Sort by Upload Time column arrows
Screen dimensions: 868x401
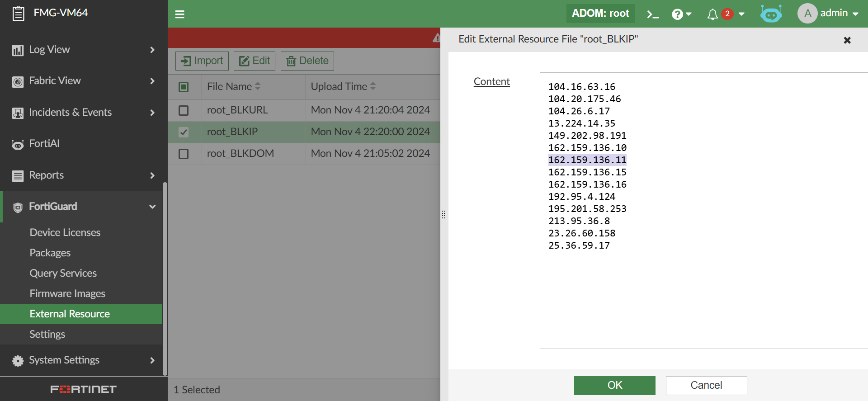pyautogui.click(x=373, y=86)
